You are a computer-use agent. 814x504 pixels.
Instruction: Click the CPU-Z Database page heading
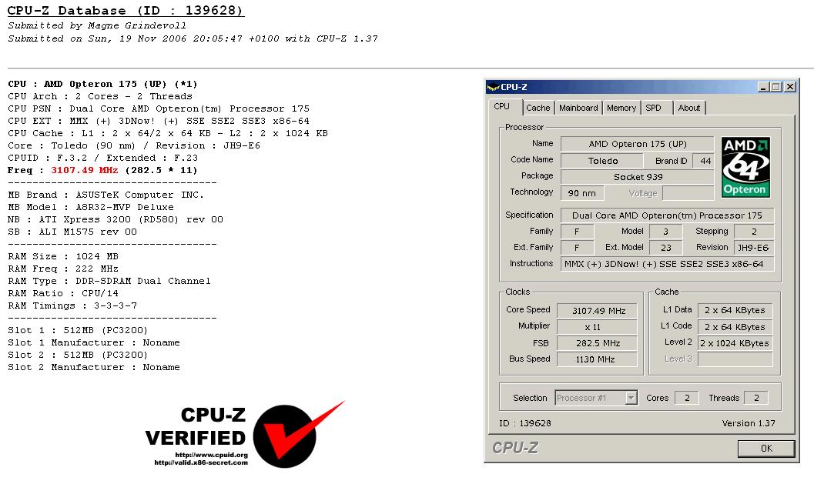click(x=125, y=10)
